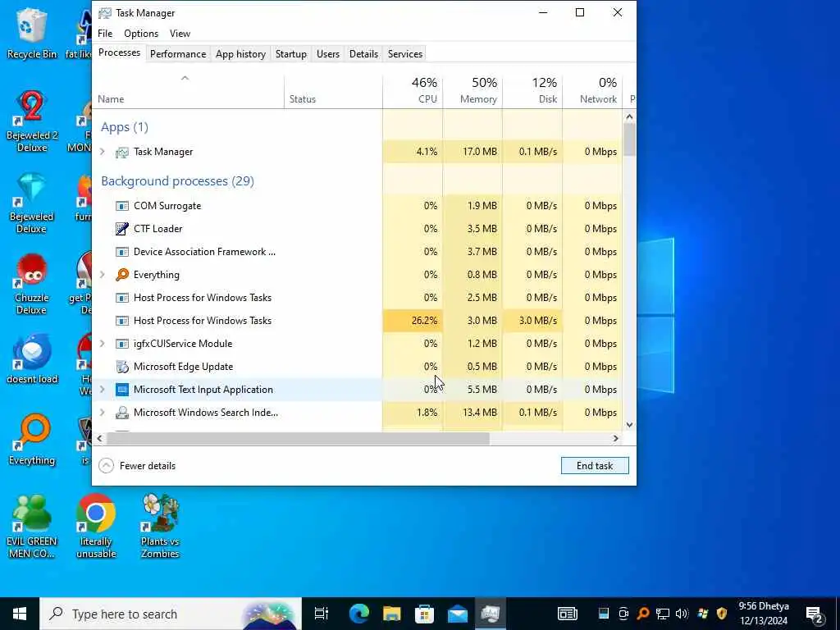
Task: Click the Task View taskbar icon
Action: pos(321,614)
